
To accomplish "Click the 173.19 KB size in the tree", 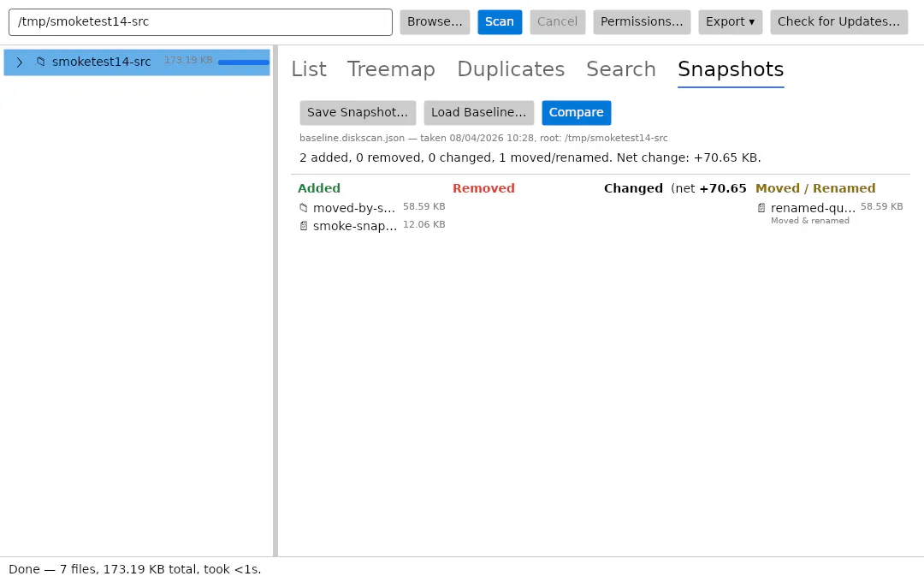I will point(188,60).
